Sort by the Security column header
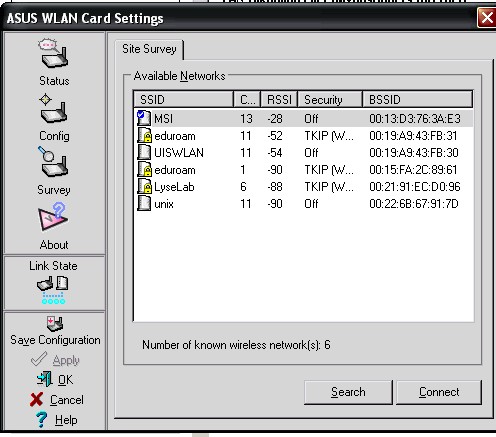This screenshot has width=496, height=437. (330, 100)
